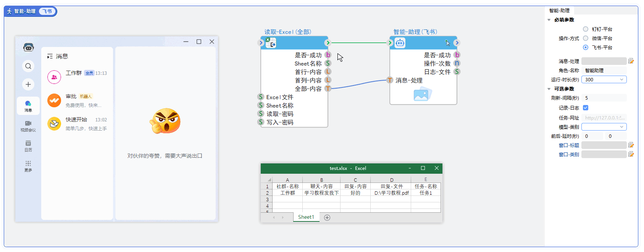Open the 工作群 chat conversation
Viewport: 644px width, 252px height.
pos(77,77)
